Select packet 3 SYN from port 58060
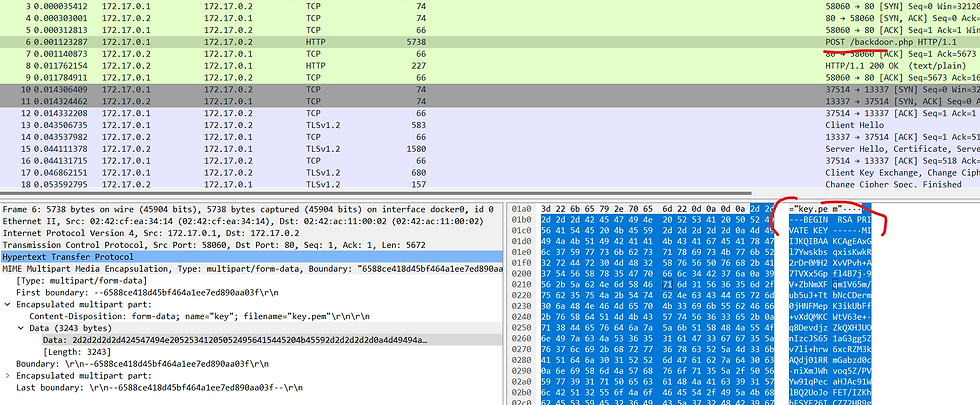The width and height of the screenshot is (980, 405). [x=490, y=6]
